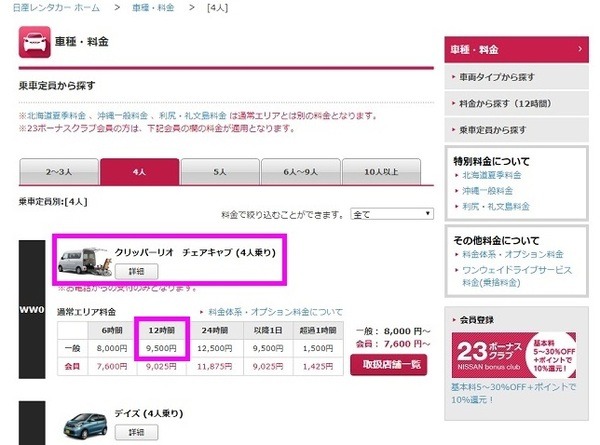Open the 日産レンタカー ホーム breadcrumb link
Viewport: 600px width, 445px height.
[x=56, y=8]
